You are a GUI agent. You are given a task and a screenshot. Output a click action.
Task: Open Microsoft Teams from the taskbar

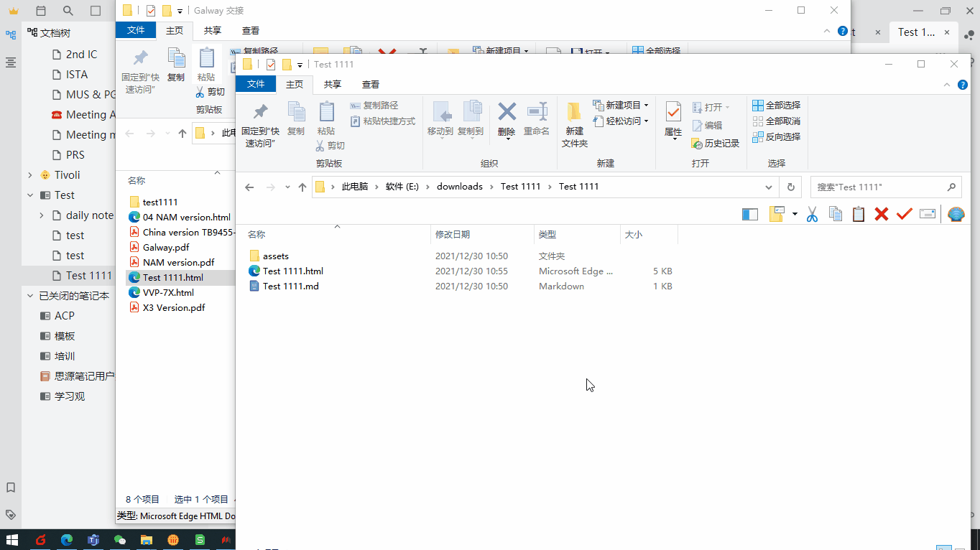click(93, 539)
